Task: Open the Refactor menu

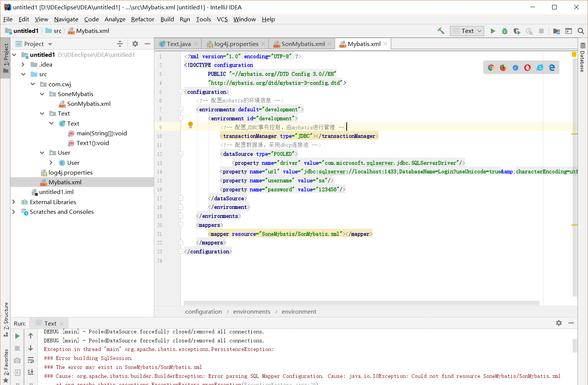Action: click(142, 19)
